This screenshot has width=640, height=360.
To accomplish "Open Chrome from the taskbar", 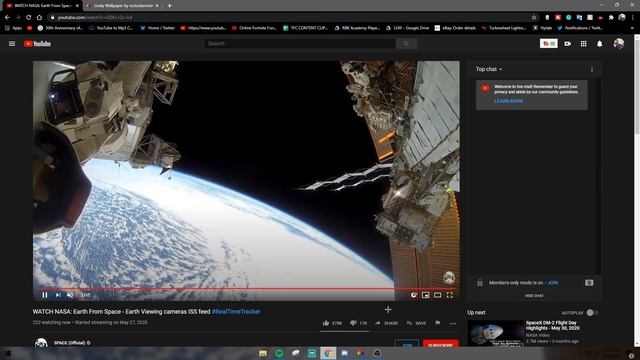I will pos(328,353).
